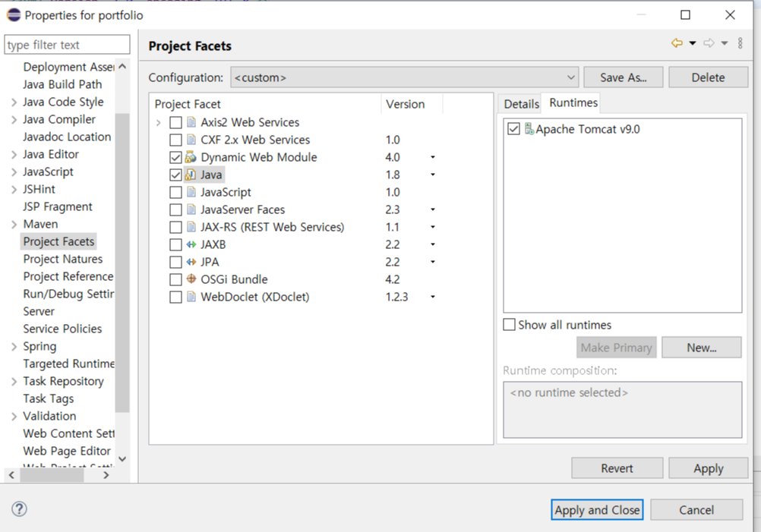Image resolution: width=761 pixels, height=532 pixels.
Task: Open back history dropdown arrow
Action: [x=693, y=43]
